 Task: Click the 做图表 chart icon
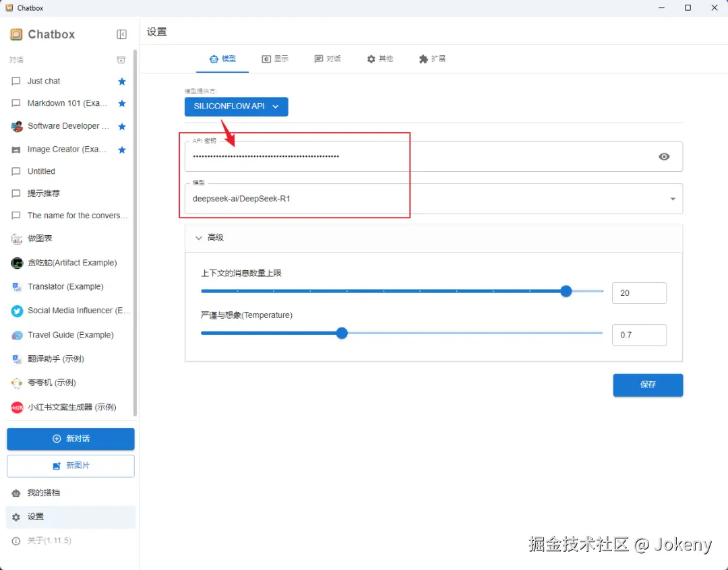click(x=17, y=239)
